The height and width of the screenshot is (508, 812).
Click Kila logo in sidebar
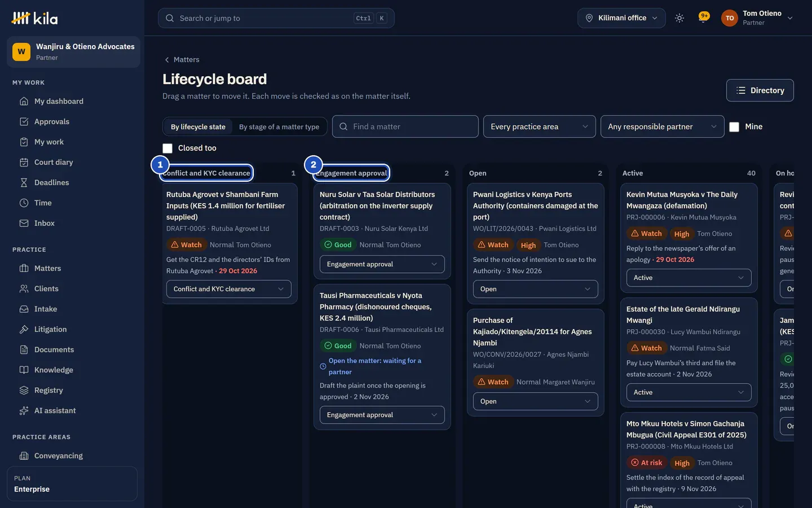[34, 18]
